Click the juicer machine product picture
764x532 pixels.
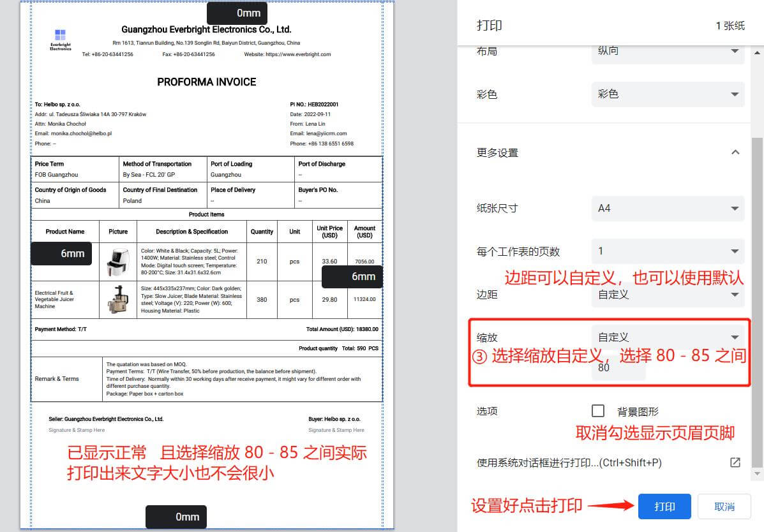click(x=118, y=300)
